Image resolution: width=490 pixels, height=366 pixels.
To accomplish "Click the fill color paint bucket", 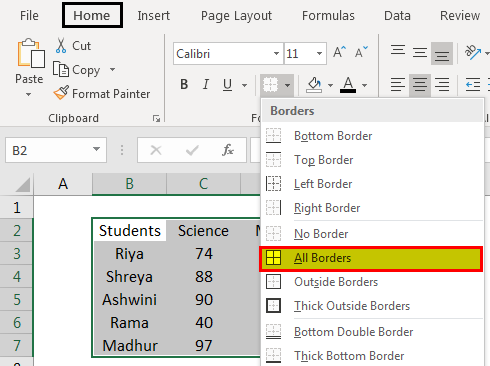I will click(314, 85).
